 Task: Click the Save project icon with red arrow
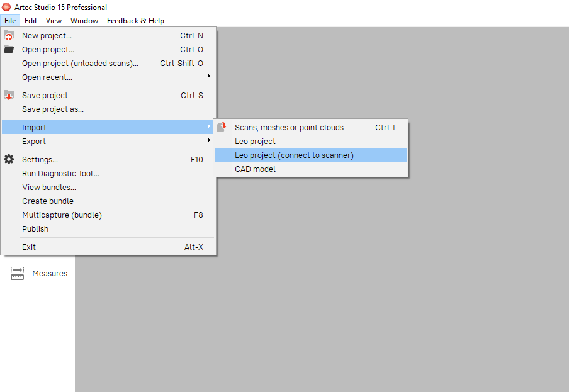click(x=9, y=96)
